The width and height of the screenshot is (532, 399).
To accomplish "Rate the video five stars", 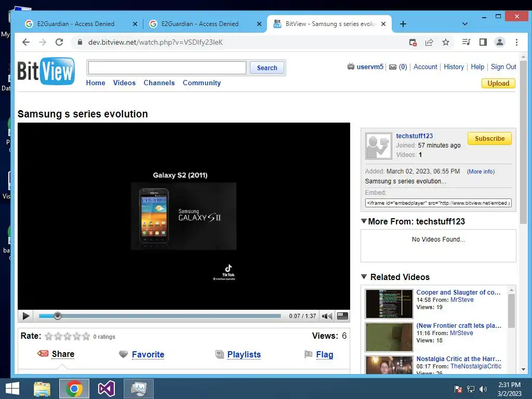I will (x=86, y=336).
